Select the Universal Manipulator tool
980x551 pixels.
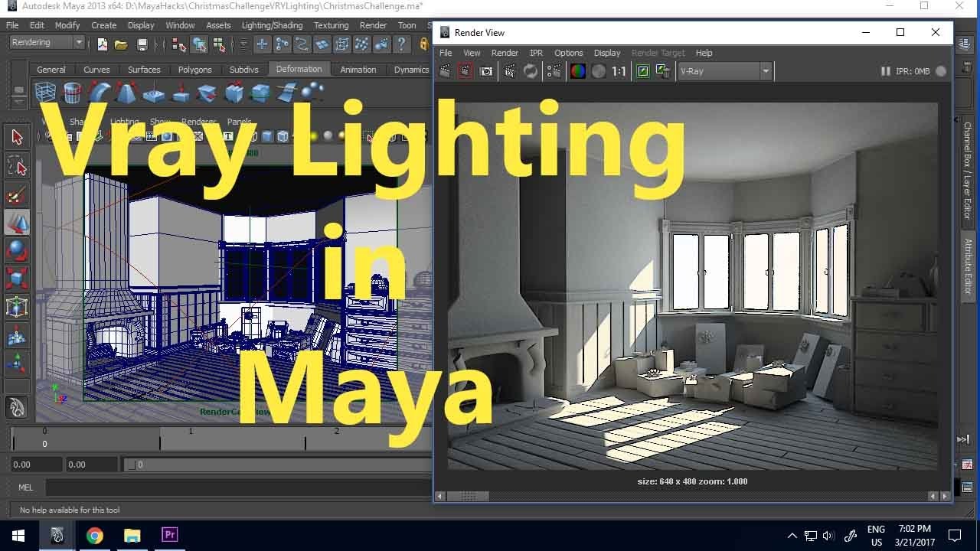17,307
